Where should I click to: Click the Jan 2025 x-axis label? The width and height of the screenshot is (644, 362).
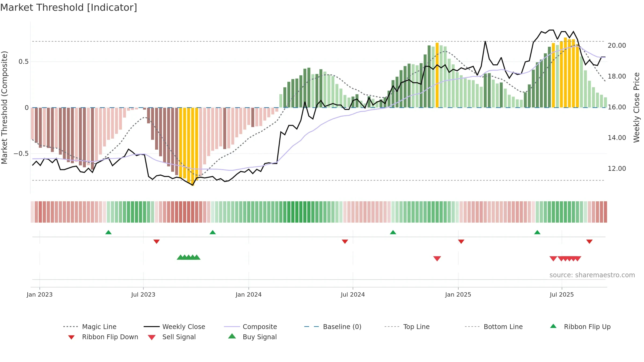pos(458,294)
